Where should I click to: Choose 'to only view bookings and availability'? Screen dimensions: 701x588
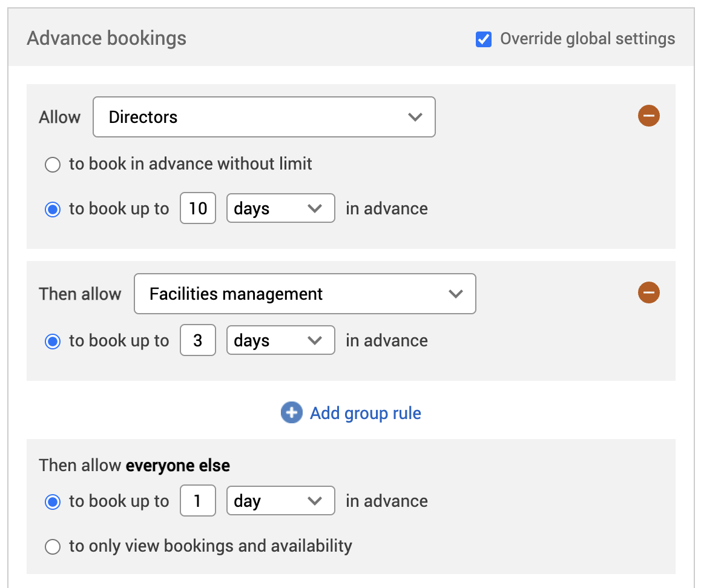click(53, 547)
